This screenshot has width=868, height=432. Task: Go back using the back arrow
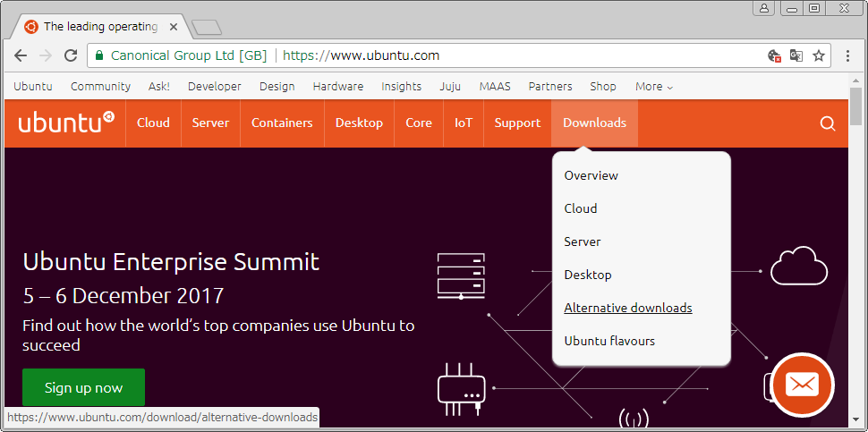tap(21, 55)
